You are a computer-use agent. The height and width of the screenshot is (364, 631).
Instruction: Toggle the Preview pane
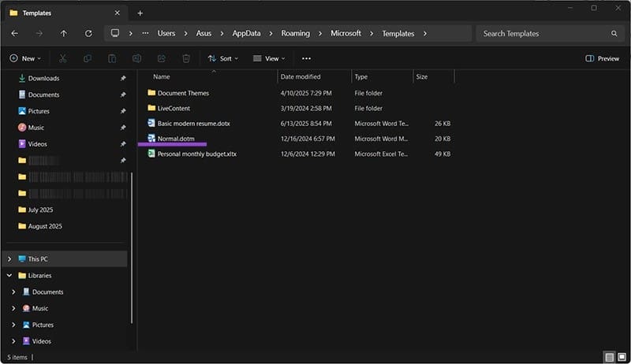602,58
